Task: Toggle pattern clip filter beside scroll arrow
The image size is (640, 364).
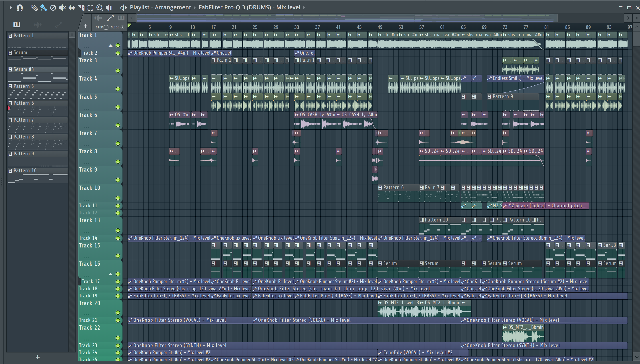Action: point(121,18)
